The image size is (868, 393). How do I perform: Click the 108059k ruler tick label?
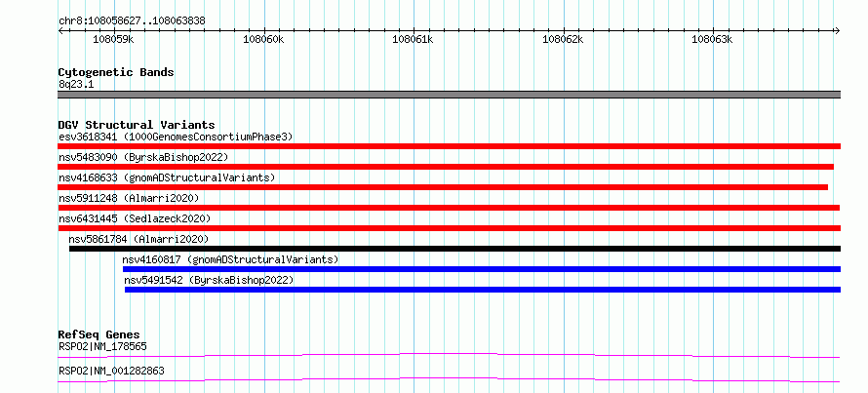113,39
